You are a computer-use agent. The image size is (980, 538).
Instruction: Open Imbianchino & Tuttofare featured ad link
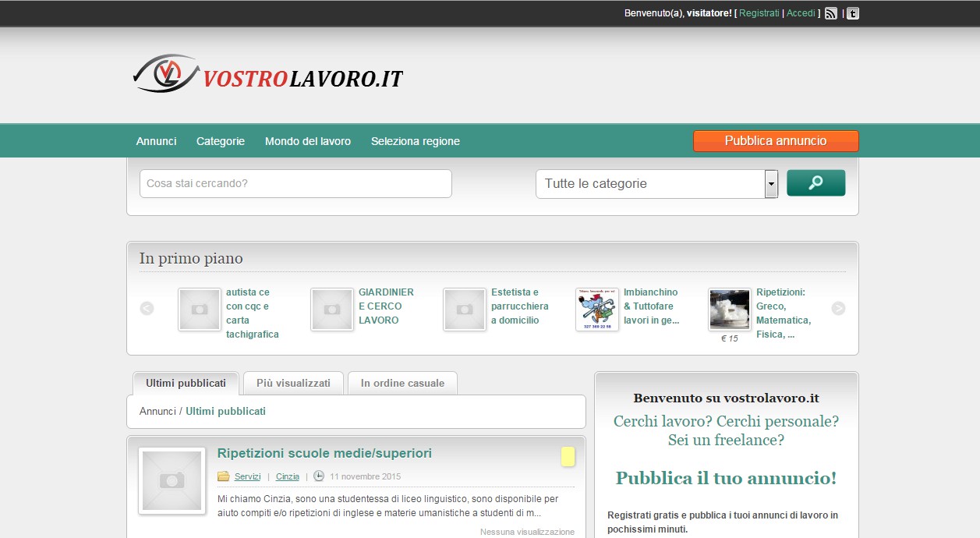[x=651, y=306]
